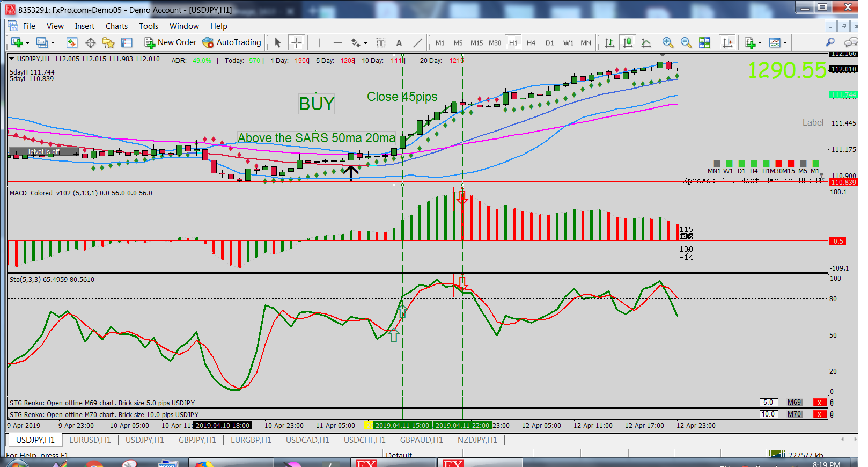Open the new chart icon

[17, 42]
